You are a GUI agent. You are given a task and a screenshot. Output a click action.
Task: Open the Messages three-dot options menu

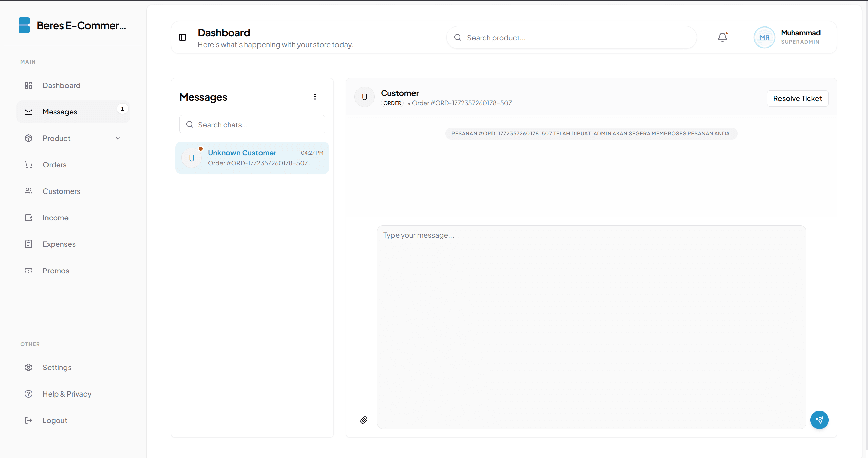(x=315, y=97)
